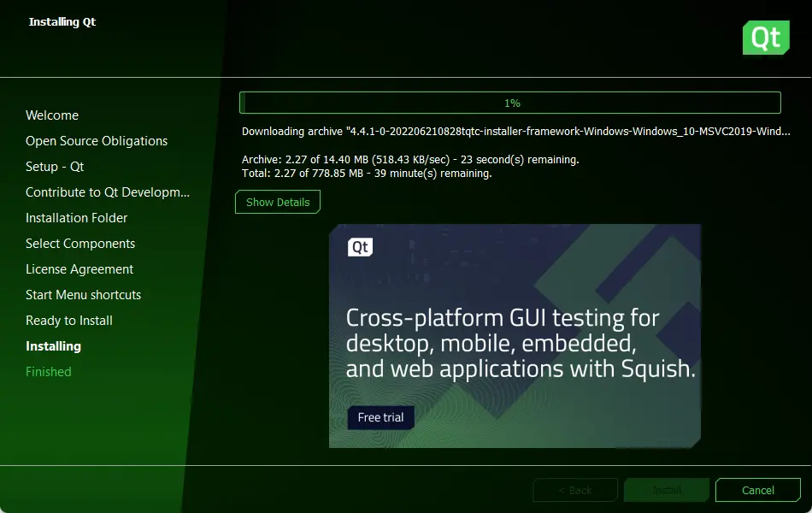Select the License Agreement step
812x513 pixels.
pyautogui.click(x=79, y=269)
